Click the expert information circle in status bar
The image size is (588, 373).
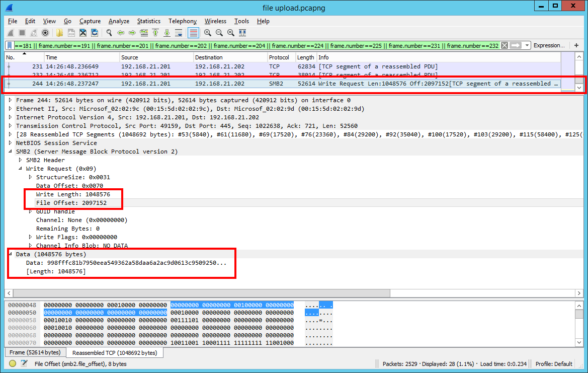[x=13, y=363]
